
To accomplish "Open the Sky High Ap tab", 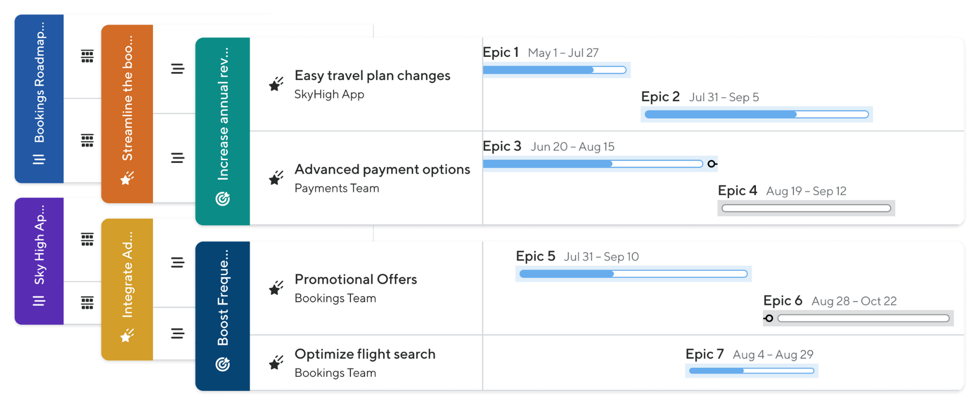I will pos(39,246).
